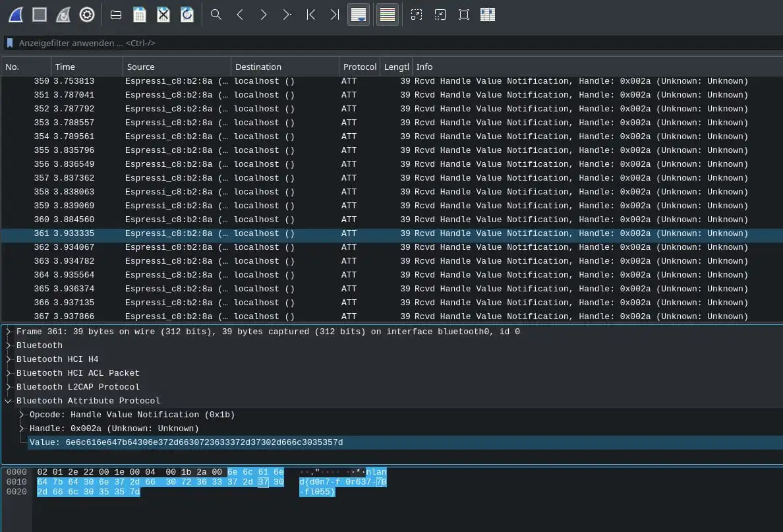783x532 pixels.
Task: Collapse the Bluetooth Attribute Protocol node
Action: (9, 401)
